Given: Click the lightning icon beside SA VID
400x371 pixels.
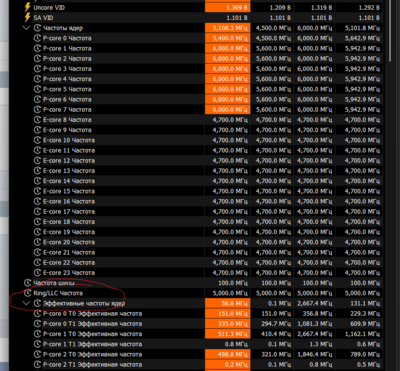Looking at the screenshot, I should 28,18.
